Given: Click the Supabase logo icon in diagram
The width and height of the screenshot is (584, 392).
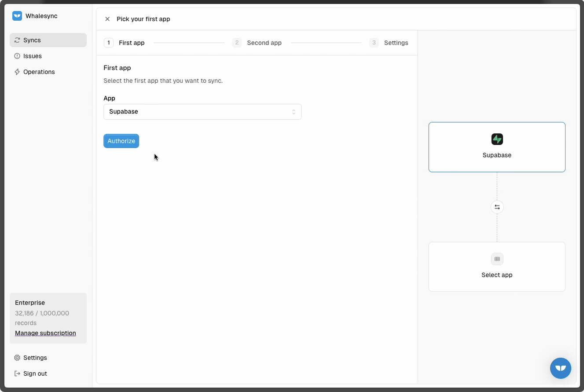Looking at the screenshot, I should click(x=497, y=139).
